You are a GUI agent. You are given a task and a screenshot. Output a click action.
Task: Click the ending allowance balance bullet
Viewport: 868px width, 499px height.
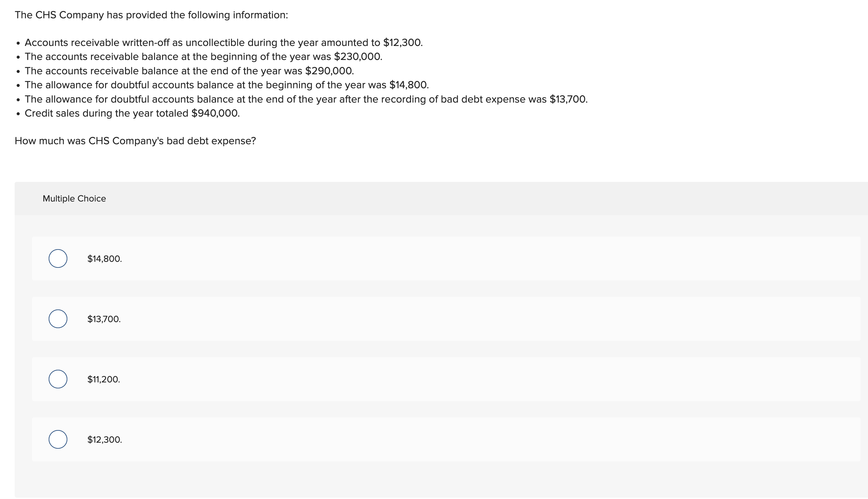[x=306, y=99]
